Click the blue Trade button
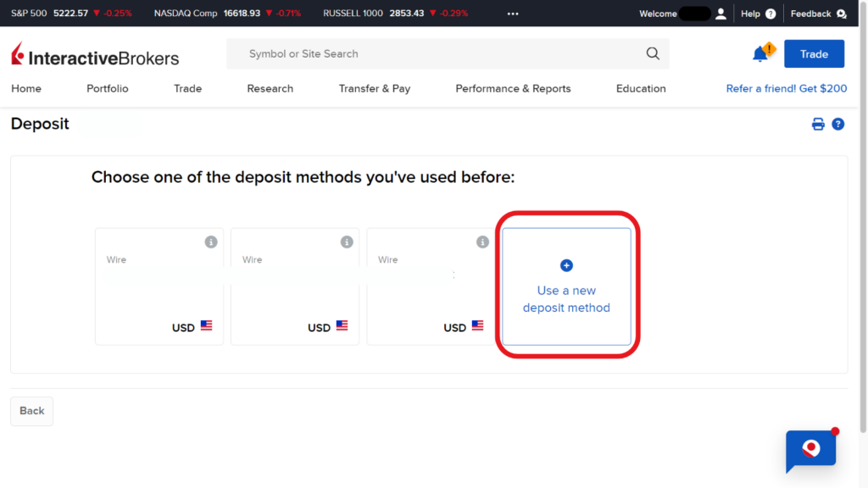The image size is (868, 488). point(814,53)
